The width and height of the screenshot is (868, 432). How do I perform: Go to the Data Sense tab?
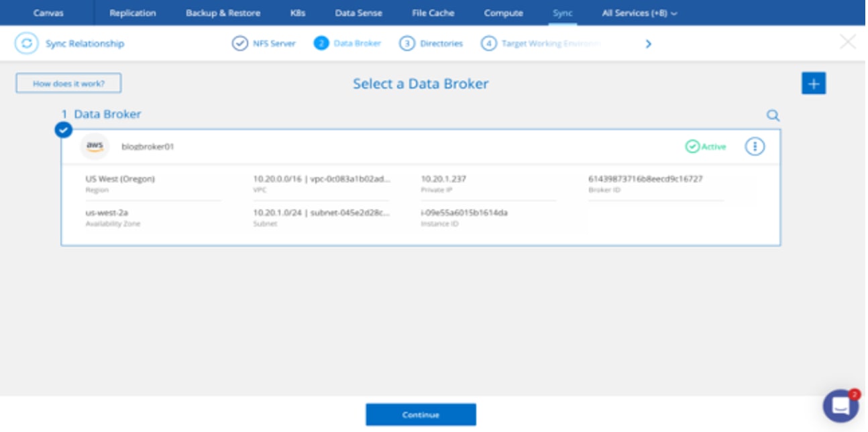[x=358, y=13]
